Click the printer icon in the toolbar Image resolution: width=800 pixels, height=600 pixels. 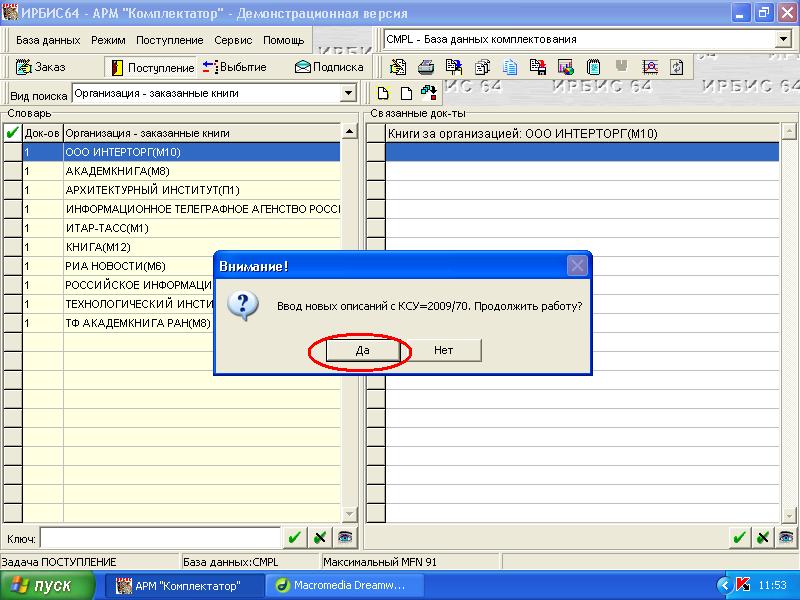tap(425, 67)
